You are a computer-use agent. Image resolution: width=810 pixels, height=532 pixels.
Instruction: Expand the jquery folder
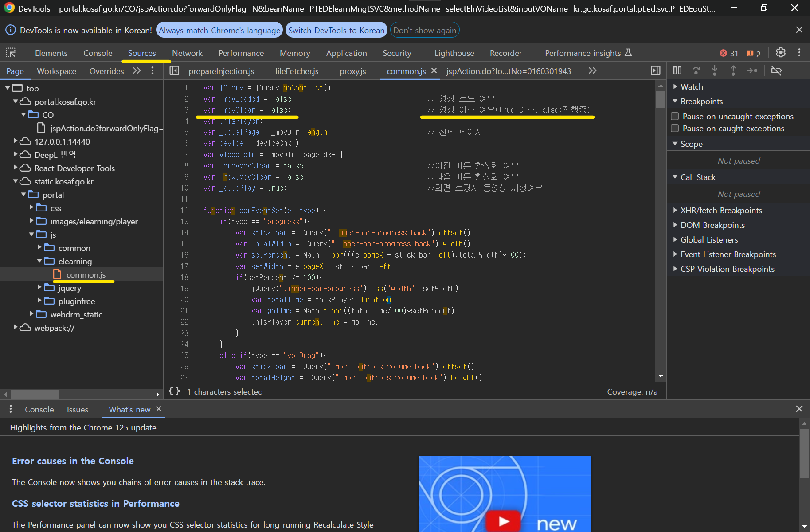coord(39,287)
